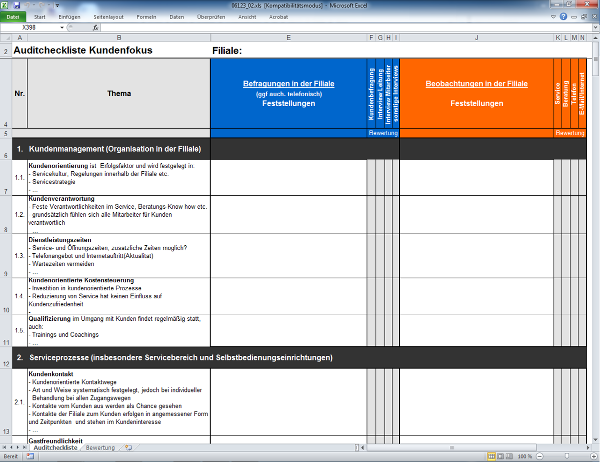Image resolution: width=600 pixels, height=462 pixels.
Task: Select the Auditcheckliste sheet tab
Action: pos(55,447)
